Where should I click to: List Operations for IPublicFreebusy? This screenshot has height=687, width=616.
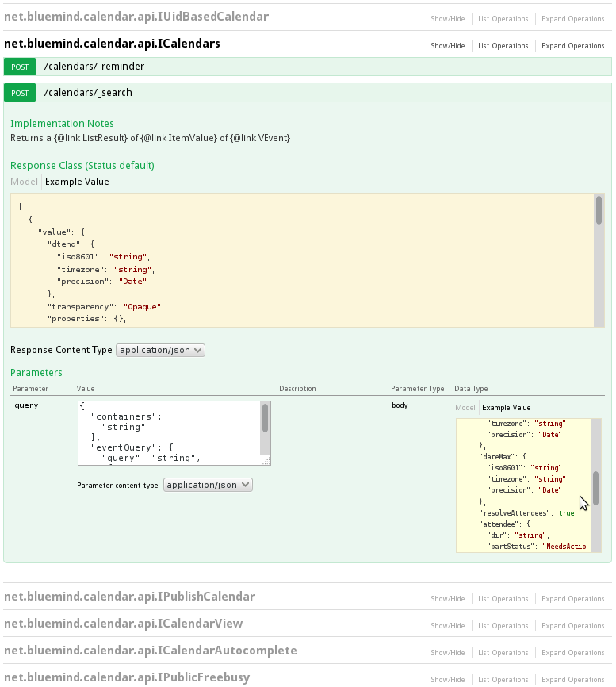503,680
